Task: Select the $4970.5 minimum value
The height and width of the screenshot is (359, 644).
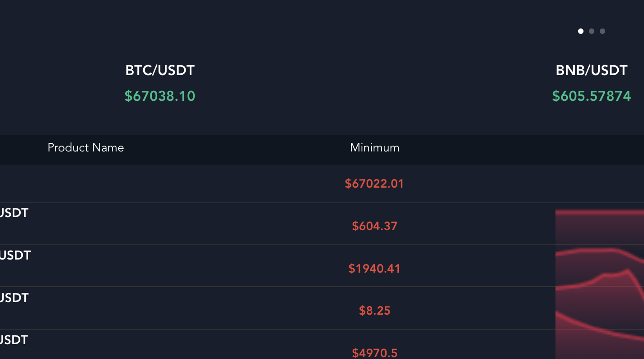Action: click(x=374, y=353)
